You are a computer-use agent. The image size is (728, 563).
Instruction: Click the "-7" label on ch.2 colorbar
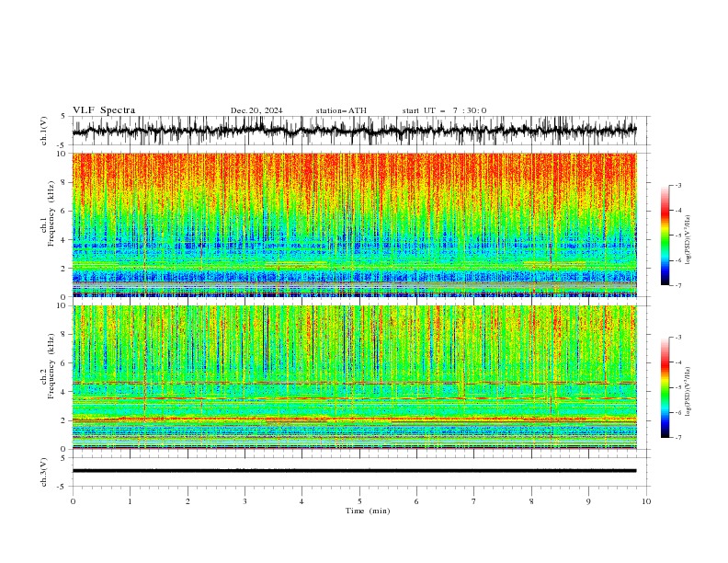677,438
